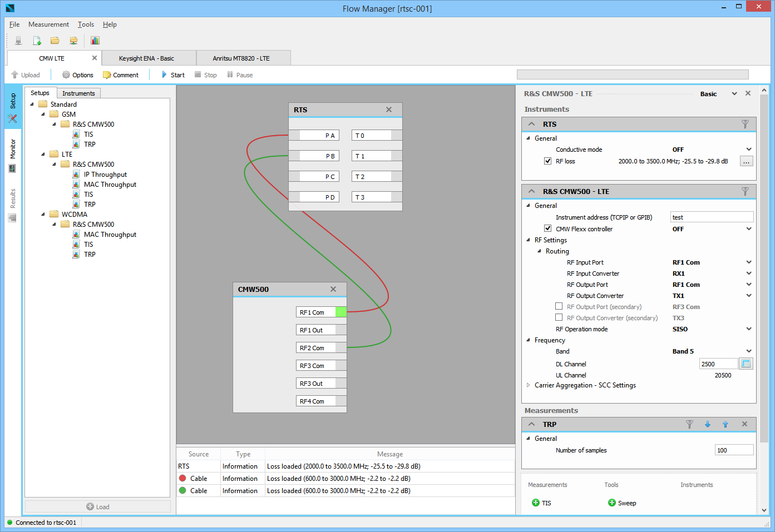Collapse the WCDMA folder in tree
Image resolution: width=775 pixels, height=532 pixels.
(x=43, y=214)
